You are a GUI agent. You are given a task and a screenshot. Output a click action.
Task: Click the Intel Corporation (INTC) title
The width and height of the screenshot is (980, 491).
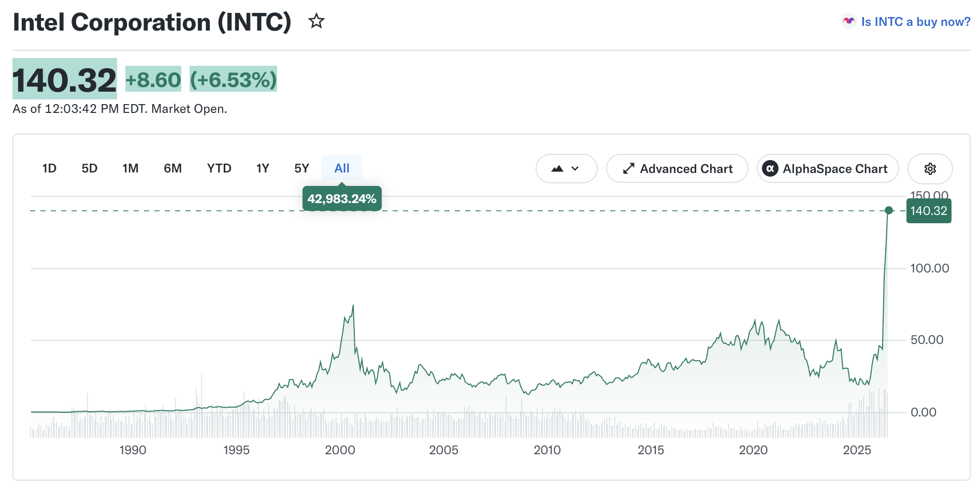(152, 22)
